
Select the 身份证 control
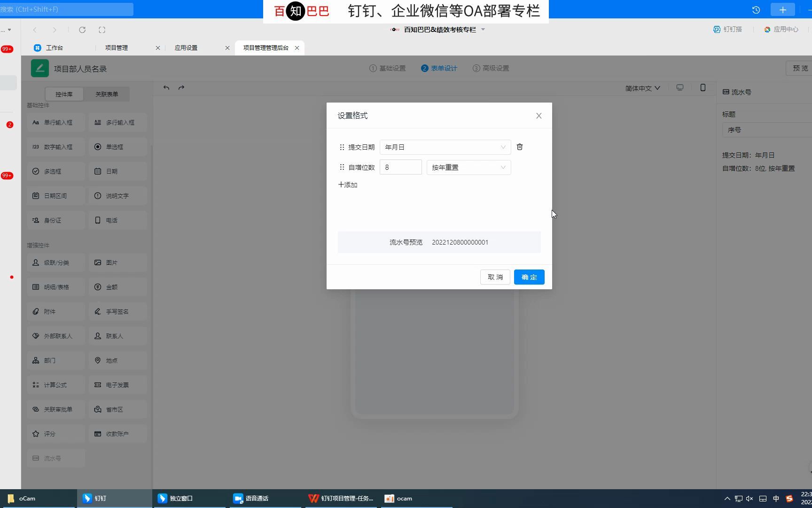[x=56, y=220]
